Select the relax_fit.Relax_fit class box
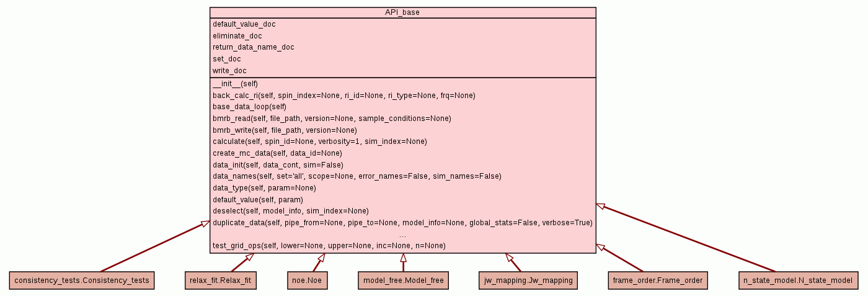The width and height of the screenshot is (868, 296). [221, 280]
